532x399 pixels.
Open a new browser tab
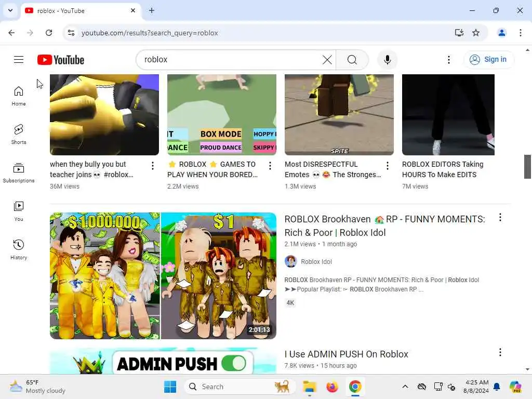152,10
